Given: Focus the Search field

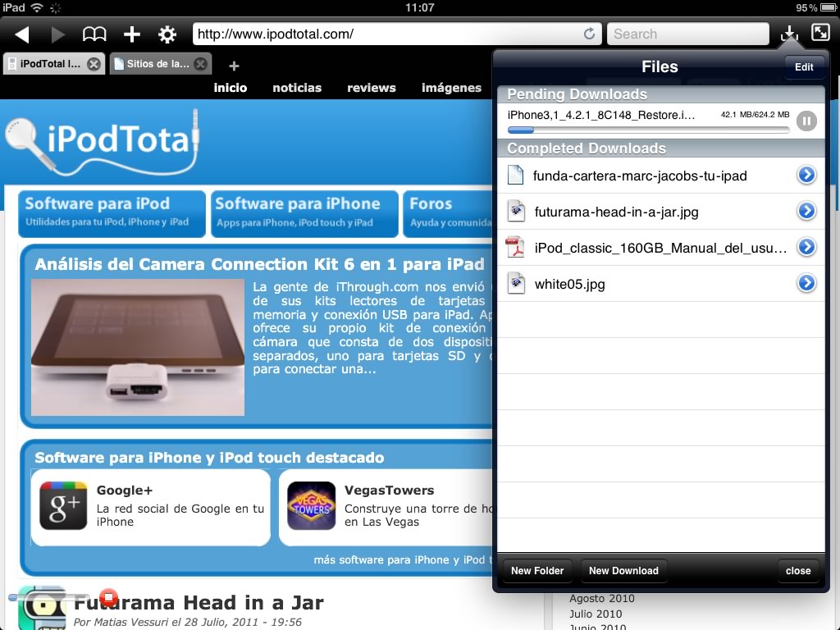Looking at the screenshot, I should tap(688, 34).
